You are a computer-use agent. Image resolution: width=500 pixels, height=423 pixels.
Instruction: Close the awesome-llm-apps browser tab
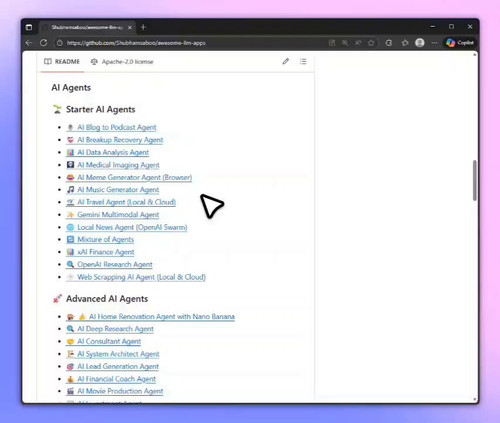coord(130,27)
